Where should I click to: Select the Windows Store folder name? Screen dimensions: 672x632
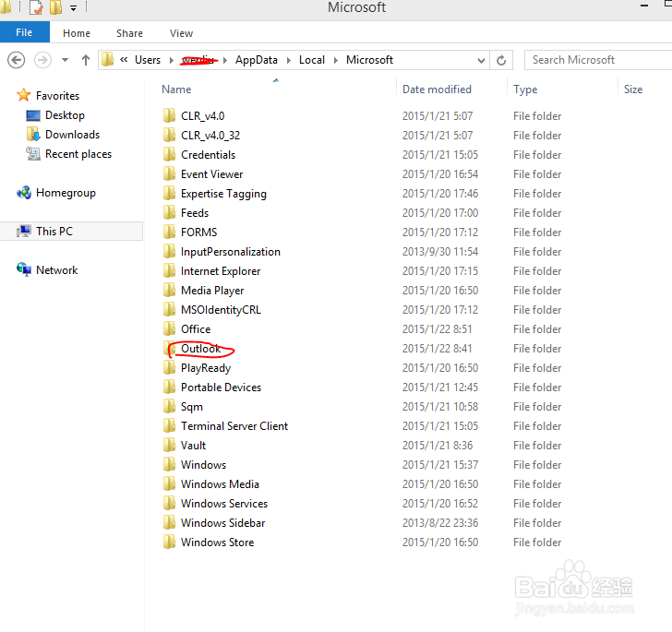(217, 543)
